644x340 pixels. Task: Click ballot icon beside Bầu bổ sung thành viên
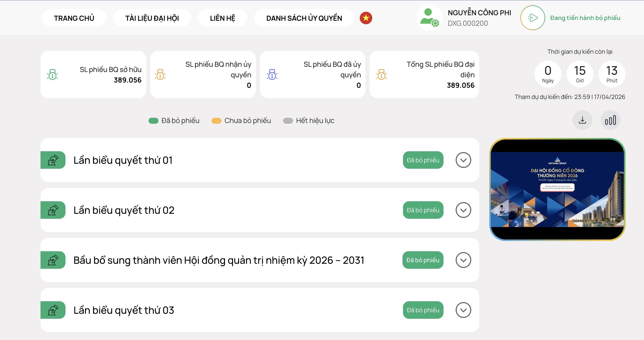pyautogui.click(x=53, y=260)
